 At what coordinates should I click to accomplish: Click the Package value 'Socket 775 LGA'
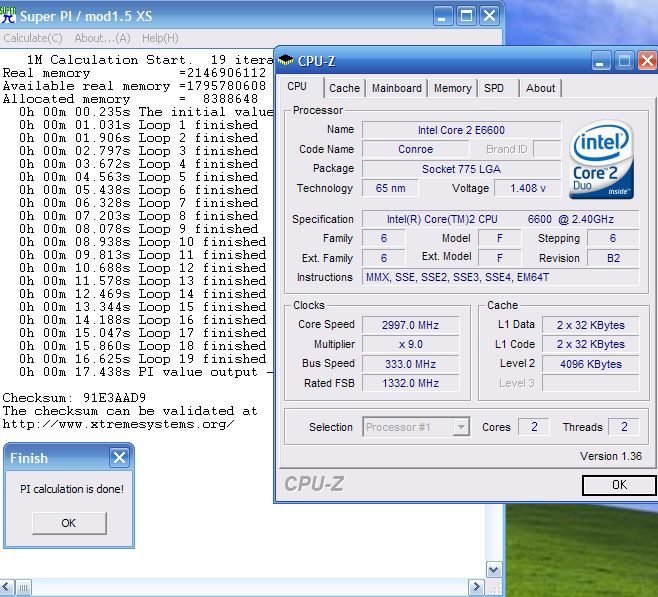[x=461, y=169]
